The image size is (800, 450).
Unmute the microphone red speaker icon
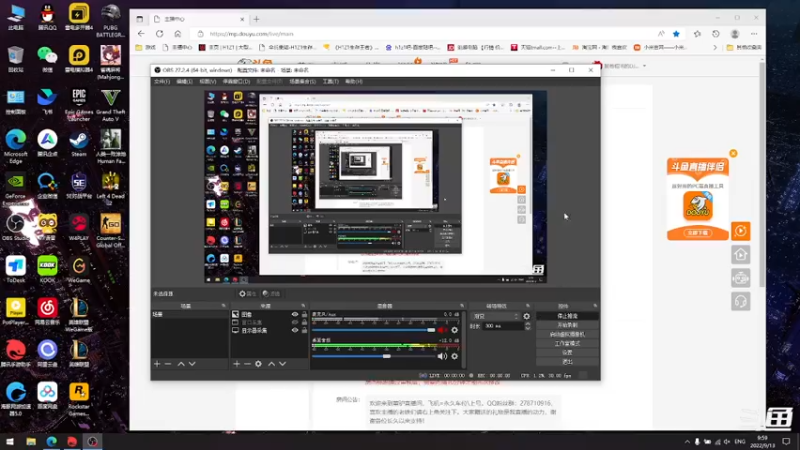442,330
